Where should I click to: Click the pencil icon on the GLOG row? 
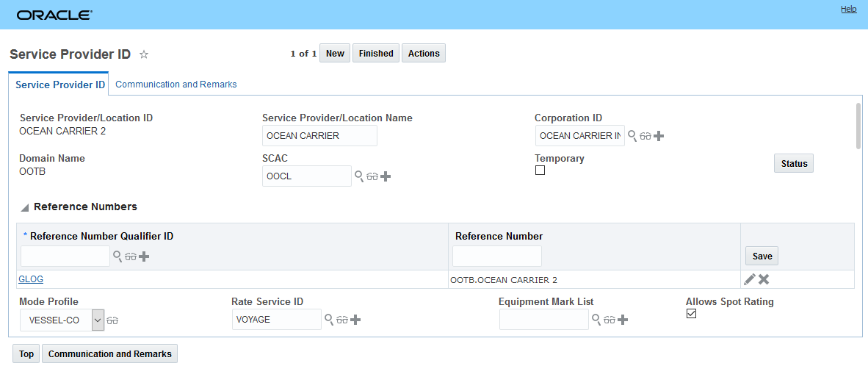749,279
